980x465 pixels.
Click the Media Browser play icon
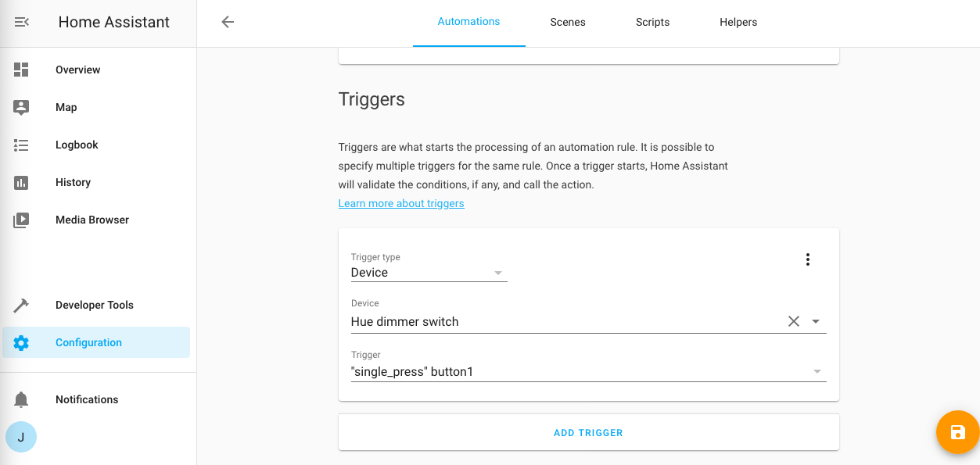point(21,220)
